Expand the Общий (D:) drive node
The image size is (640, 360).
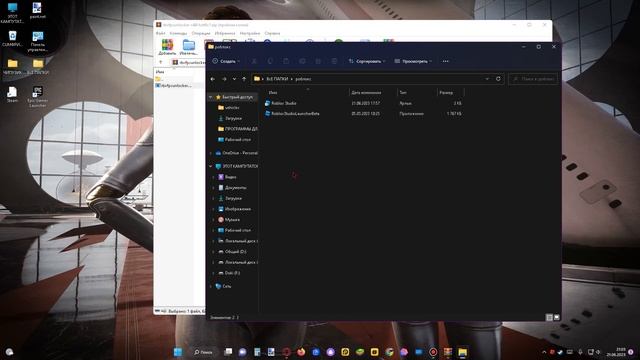[x=213, y=252]
